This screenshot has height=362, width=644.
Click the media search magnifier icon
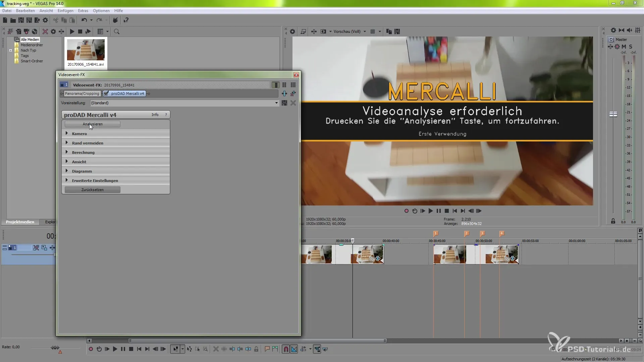(x=117, y=32)
